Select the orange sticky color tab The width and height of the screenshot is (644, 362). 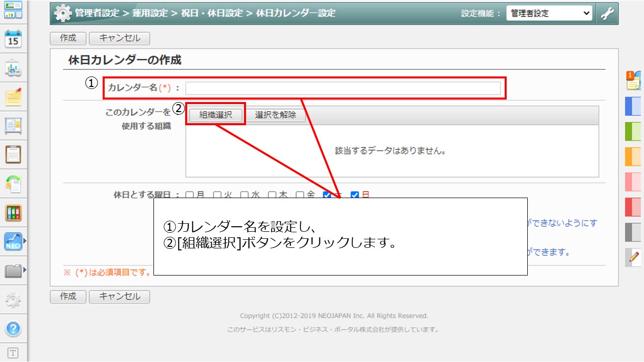[633, 156]
